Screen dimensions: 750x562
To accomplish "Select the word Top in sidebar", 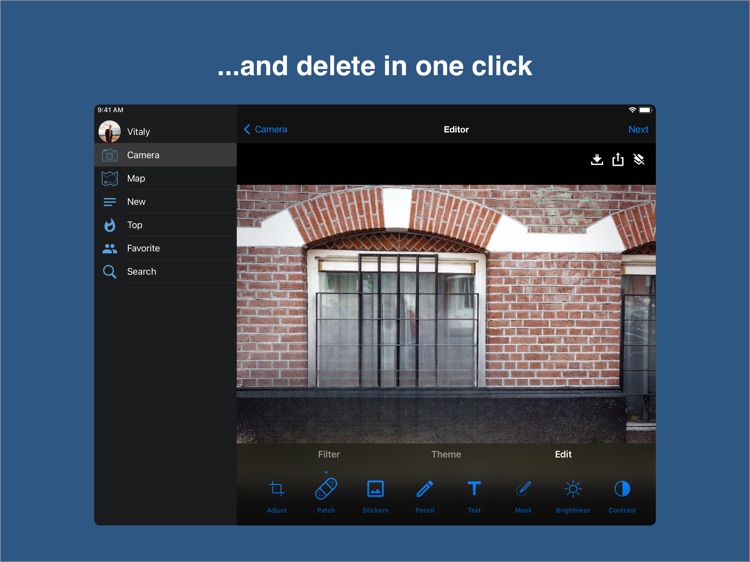I will point(134,225).
